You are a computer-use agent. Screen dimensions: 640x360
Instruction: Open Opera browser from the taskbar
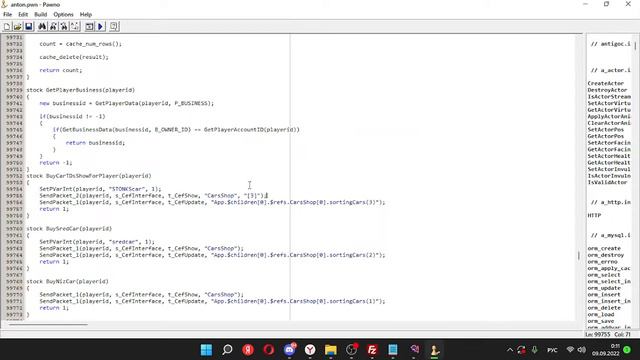point(269,350)
